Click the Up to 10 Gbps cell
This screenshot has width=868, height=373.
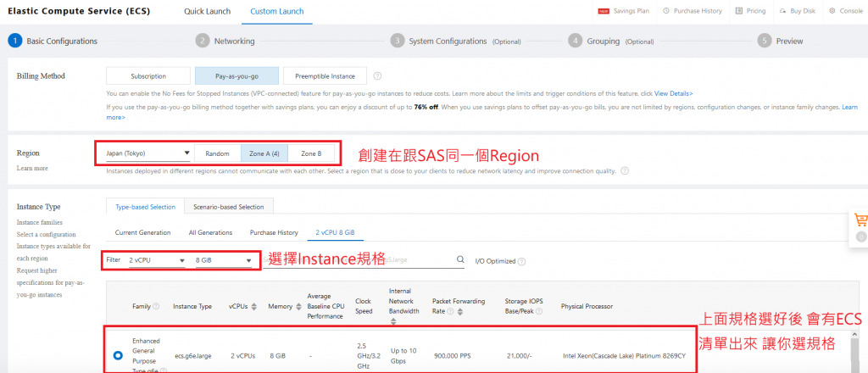403,356
